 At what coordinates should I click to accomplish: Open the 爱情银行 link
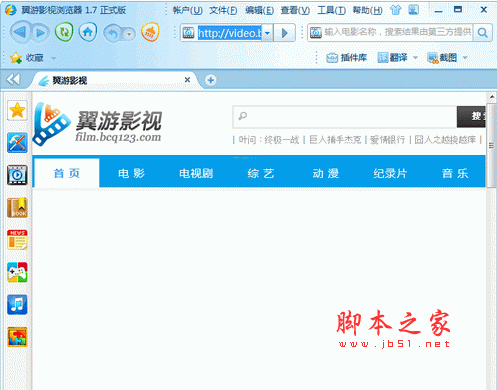click(x=388, y=140)
